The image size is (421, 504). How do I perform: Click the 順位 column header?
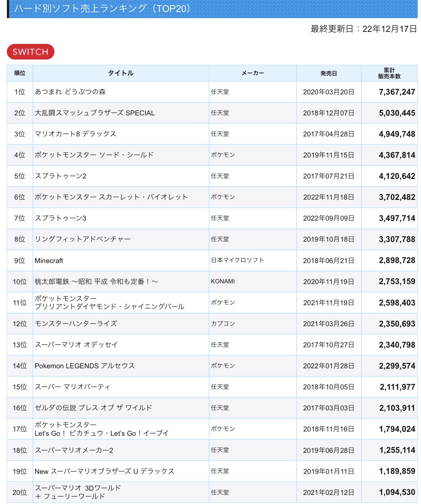point(20,73)
